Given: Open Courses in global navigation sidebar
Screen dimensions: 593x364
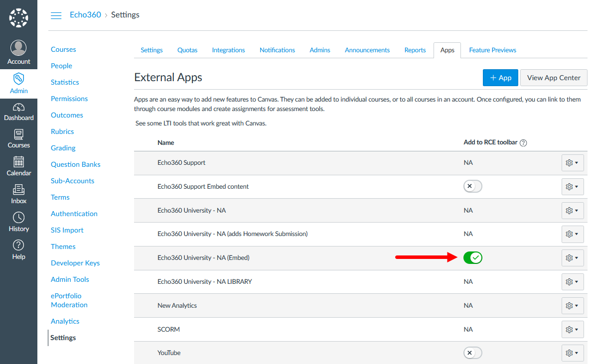Looking at the screenshot, I should coord(18,139).
